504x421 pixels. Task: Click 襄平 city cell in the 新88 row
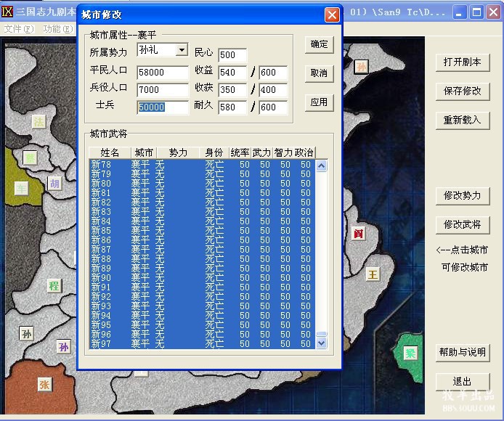(140, 259)
